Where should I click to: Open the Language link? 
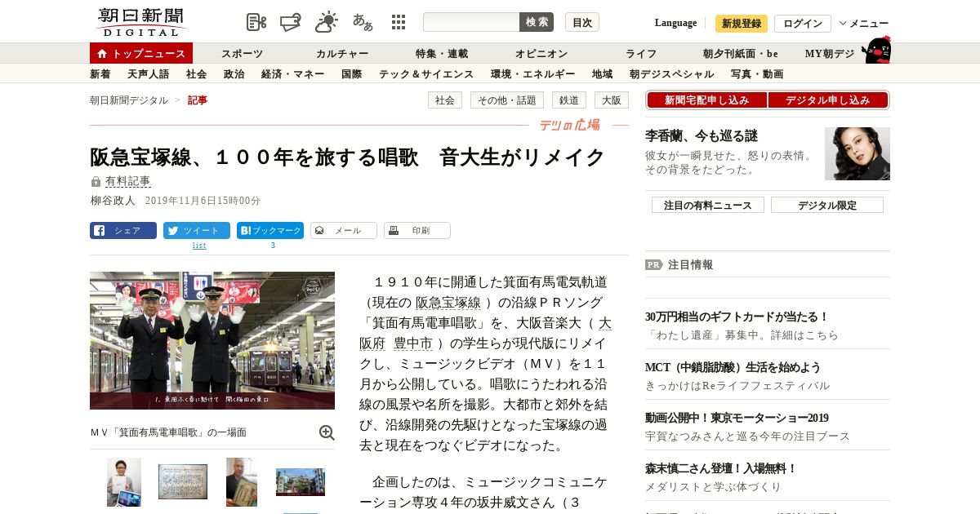point(675,23)
